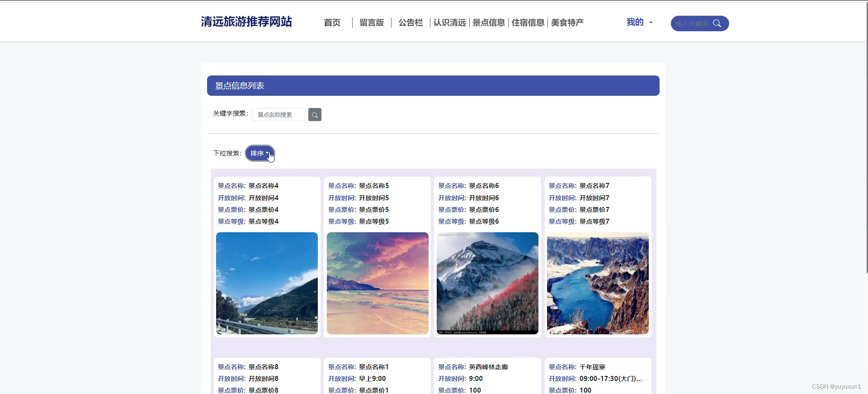This screenshot has height=394, width=868.
Task: Click the 景点等级7 value
Action: click(594, 221)
